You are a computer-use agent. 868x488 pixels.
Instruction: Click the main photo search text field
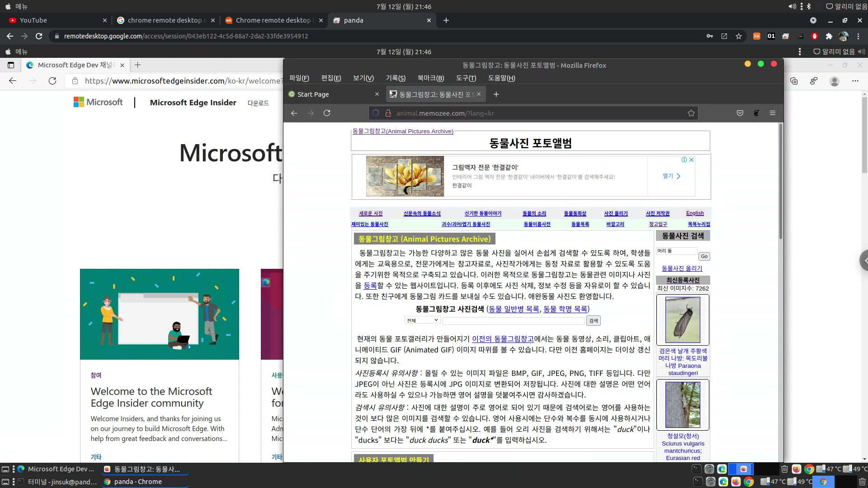[x=513, y=320]
